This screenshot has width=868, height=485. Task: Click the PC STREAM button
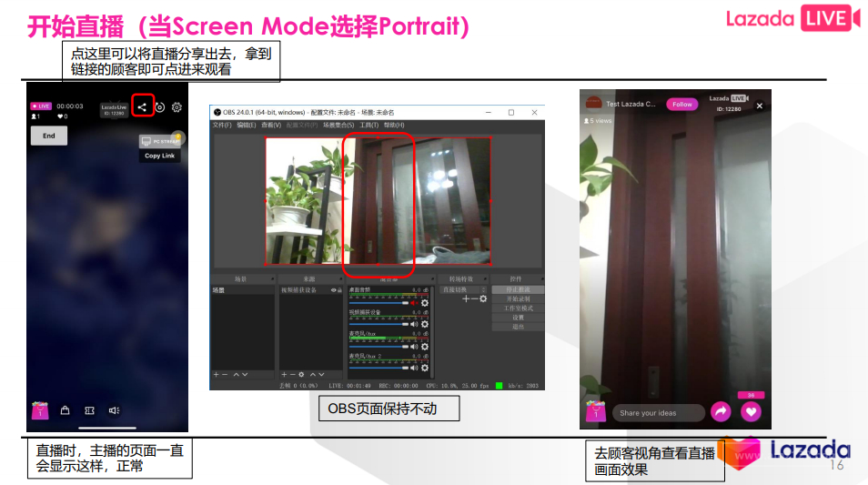(160, 141)
